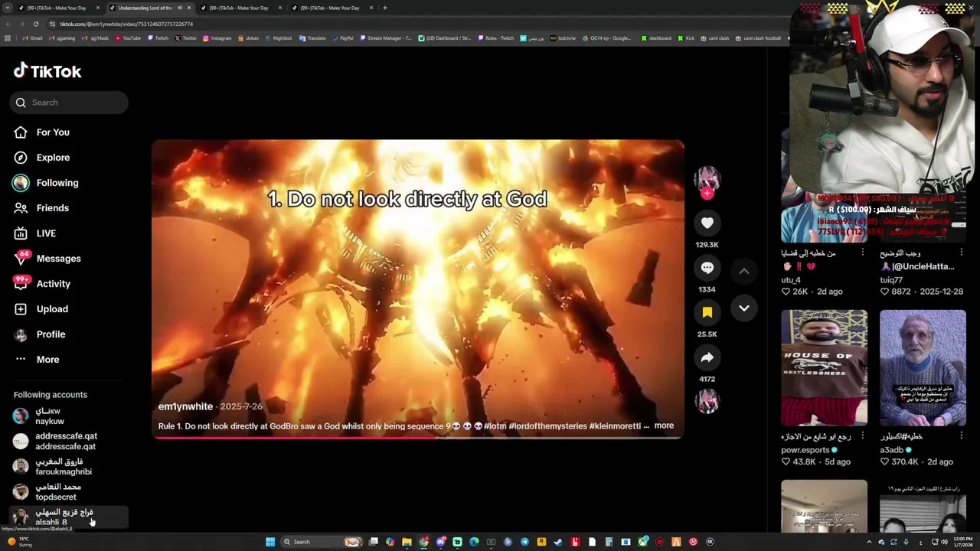Image resolution: width=980 pixels, height=551 pixels.
Task: Open the LIVE section
Action: tap(46, 233)
